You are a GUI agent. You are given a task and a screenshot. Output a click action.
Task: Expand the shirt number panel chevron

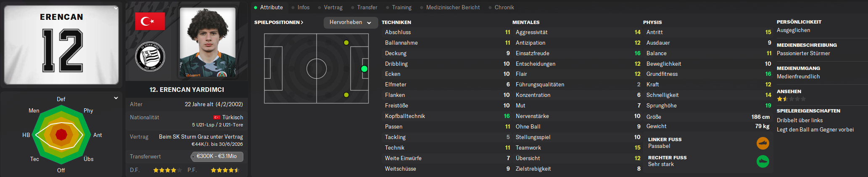point(116,8)
